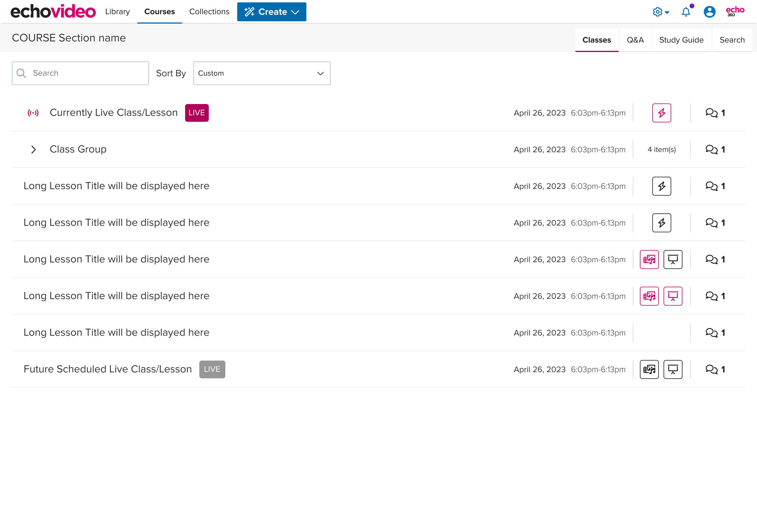Open the Future Scheduled Live Class/Lesson
The width and height of the screenshot is (757, 532).
click(107, 369)
